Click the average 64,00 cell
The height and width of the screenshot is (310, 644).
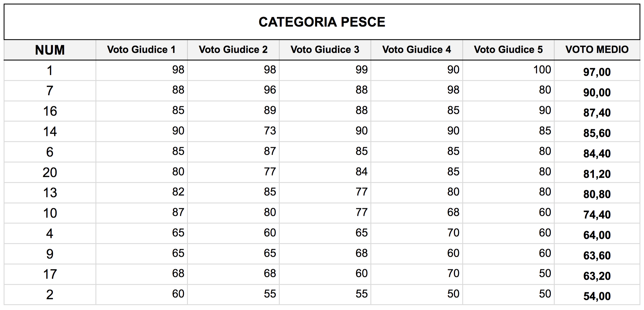click(x=597, y=233)
